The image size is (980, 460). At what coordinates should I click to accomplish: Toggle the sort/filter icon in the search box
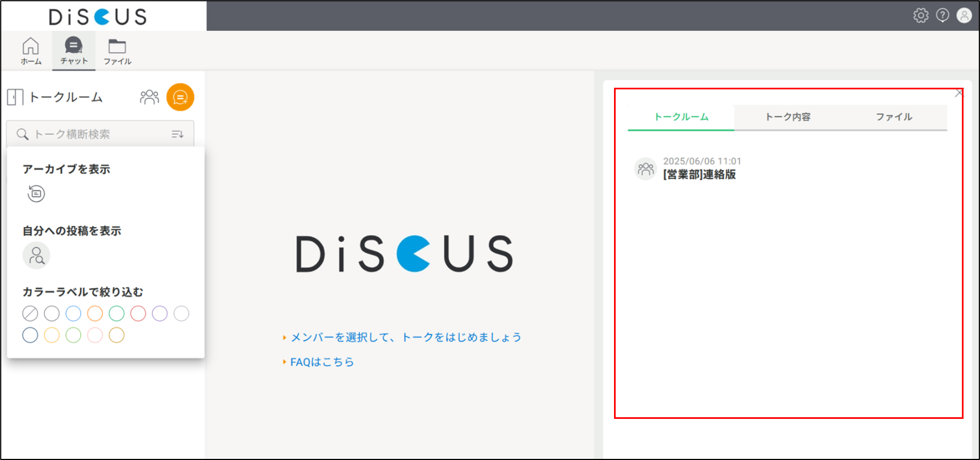click(177, 134)
